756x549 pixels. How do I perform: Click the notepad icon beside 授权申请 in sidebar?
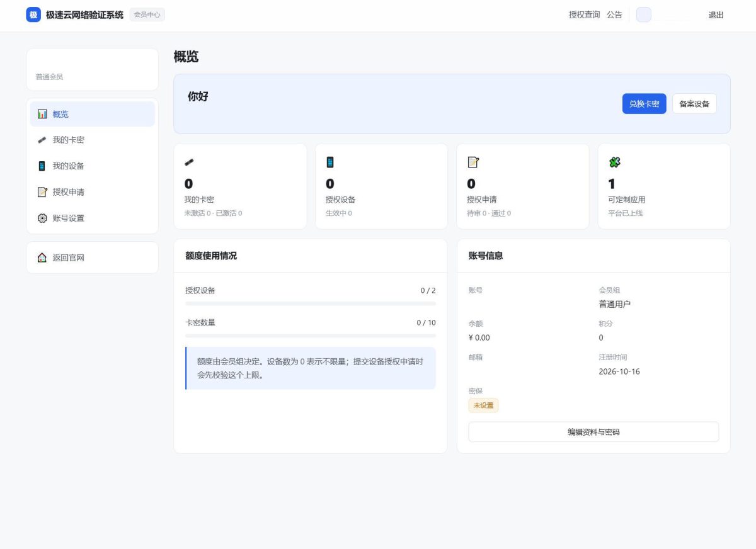42,192
